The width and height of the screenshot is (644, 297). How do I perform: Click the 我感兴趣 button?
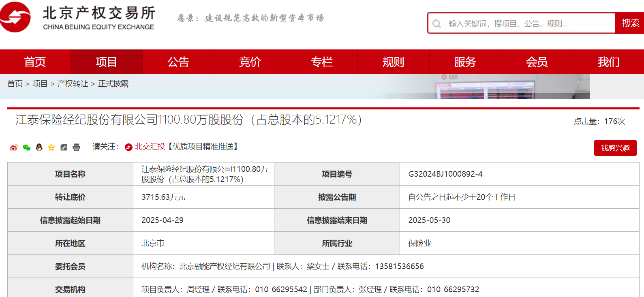click(x=615, y=148)
